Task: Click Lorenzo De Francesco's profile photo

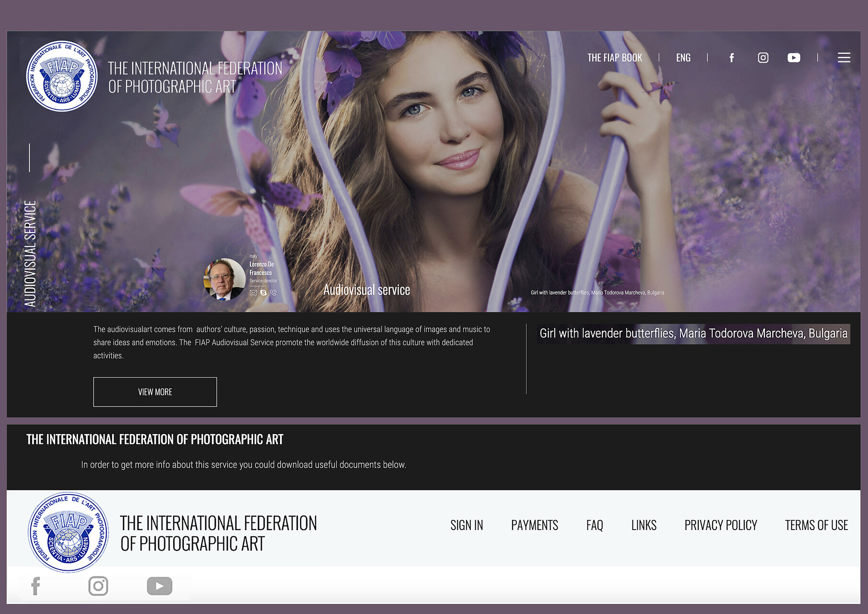Action: [224, 280]
